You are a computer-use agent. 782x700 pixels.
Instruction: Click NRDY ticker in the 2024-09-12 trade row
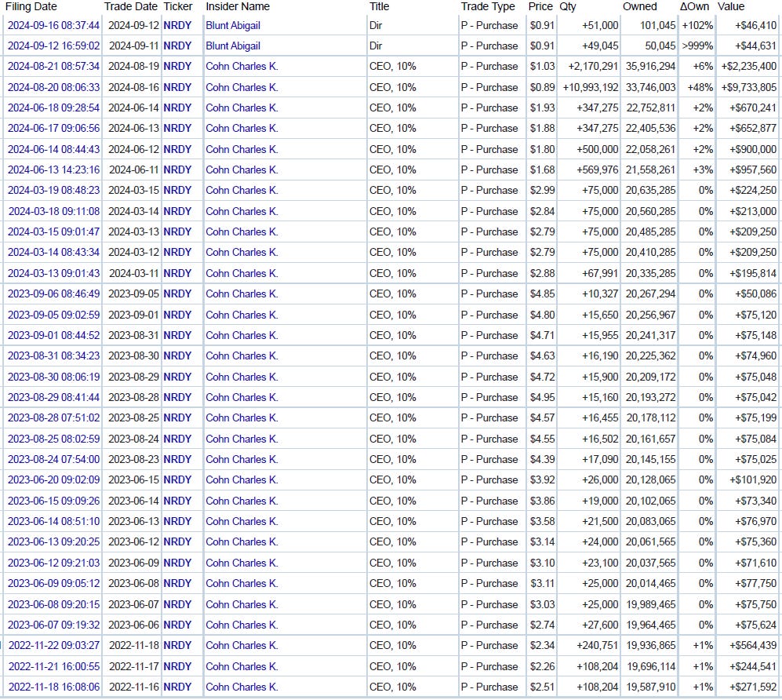point(177,25)
